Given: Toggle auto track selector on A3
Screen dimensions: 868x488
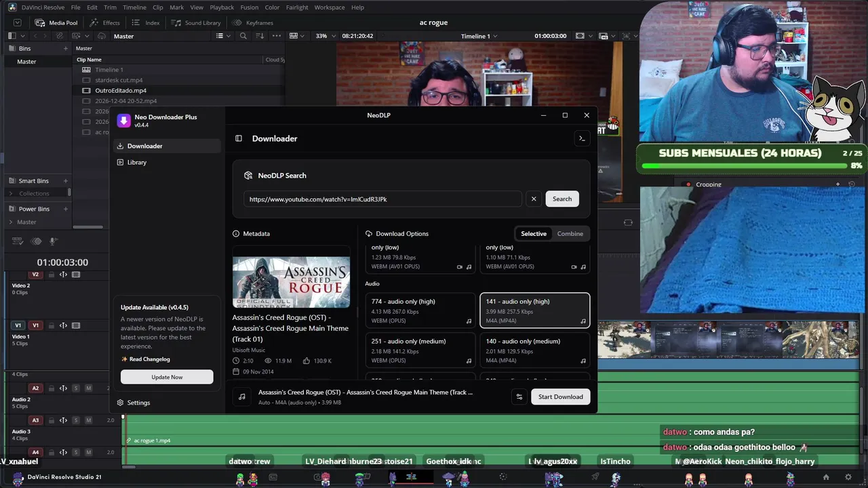Looking at the screenshot, I should point(63,420).
